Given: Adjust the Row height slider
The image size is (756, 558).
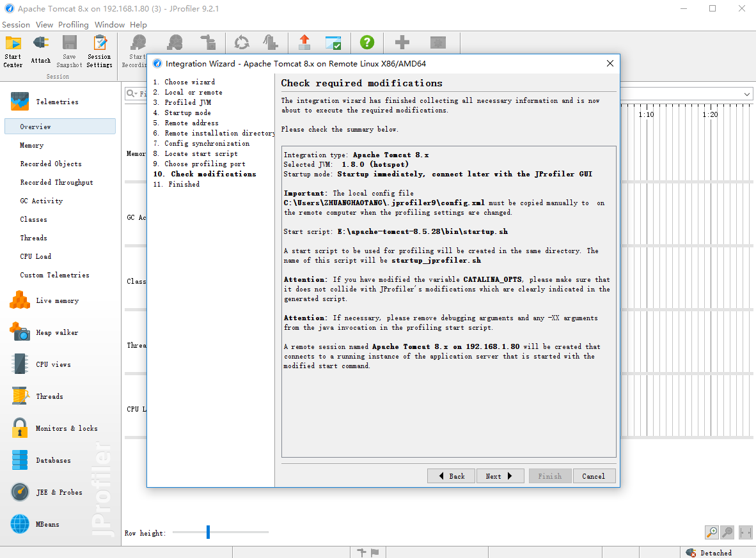Looking at the screenshot, I should (209, 532).
